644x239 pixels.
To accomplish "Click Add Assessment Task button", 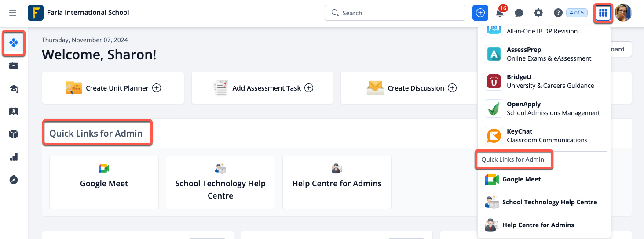I will click(x=263, y=88).
